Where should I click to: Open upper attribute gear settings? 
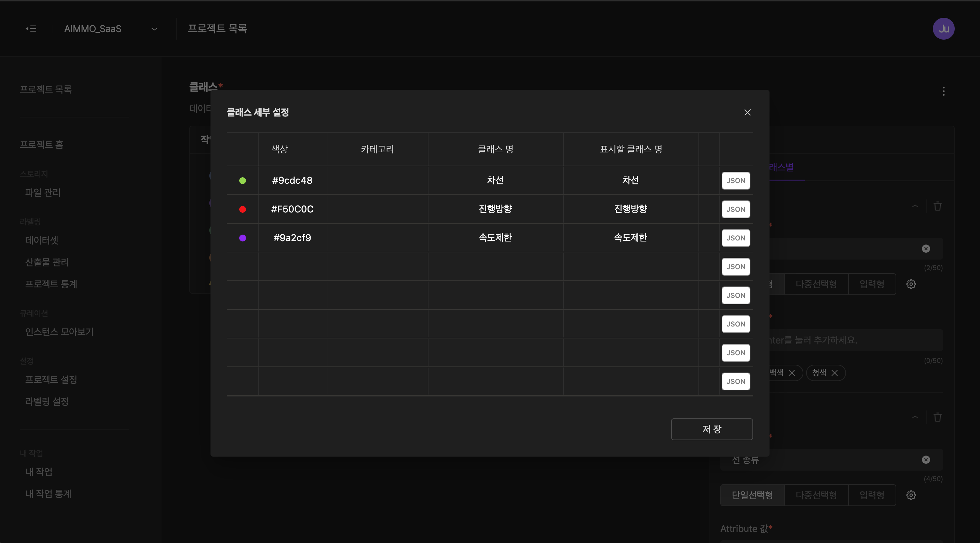pyautogui.click(x=911, y=284)
